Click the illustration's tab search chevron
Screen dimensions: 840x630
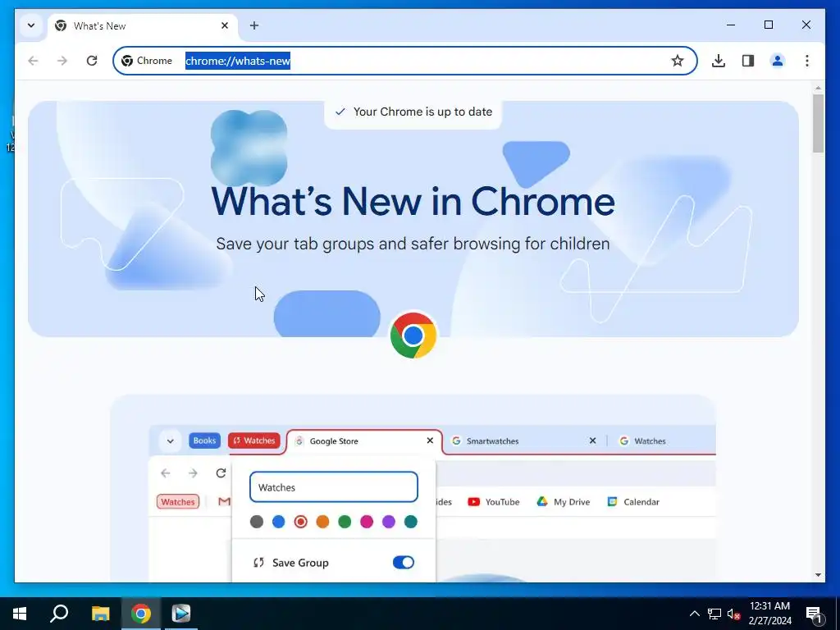pos(170,441)
